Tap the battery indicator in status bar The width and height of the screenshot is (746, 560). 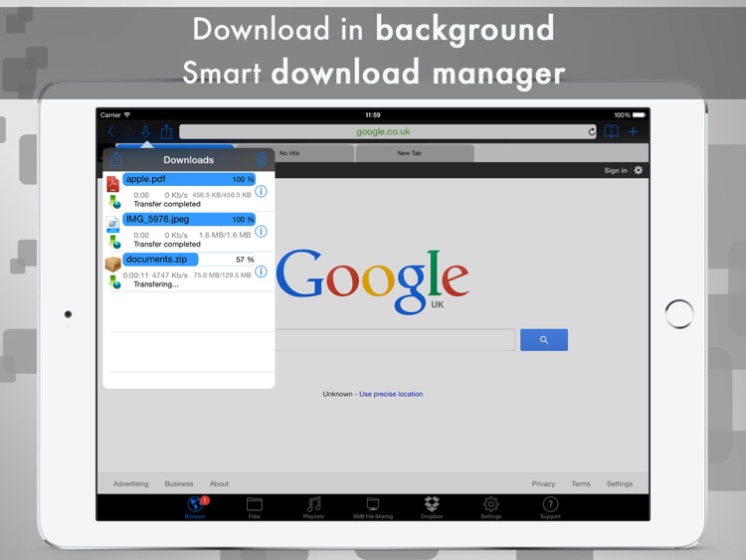[x=639, y=114]
